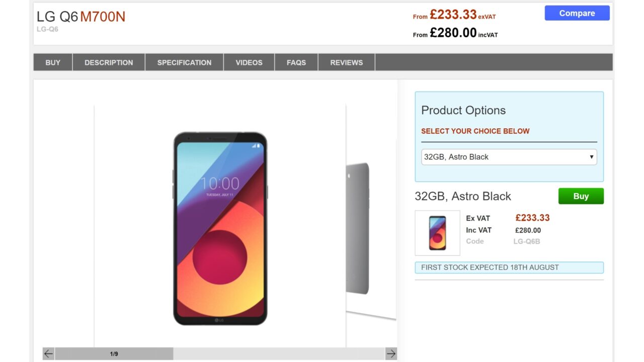Viewport: 644px width, 362px height.
Task: Show the REVIEWS tab
Action: coord(346,62)
